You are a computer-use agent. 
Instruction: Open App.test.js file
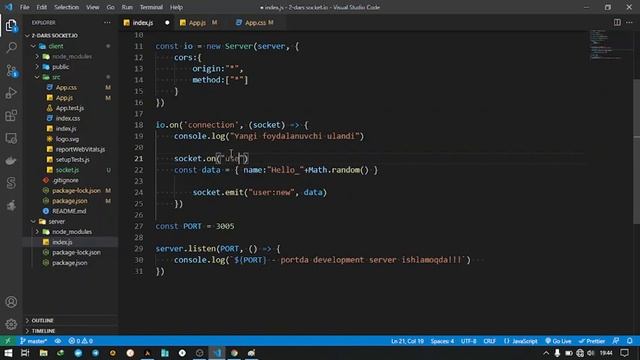coord(70,108)
